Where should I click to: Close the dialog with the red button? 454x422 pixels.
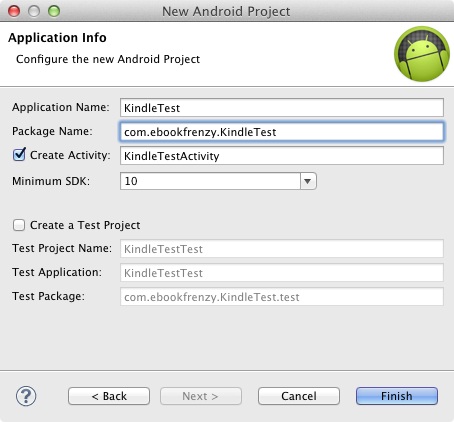14,11
